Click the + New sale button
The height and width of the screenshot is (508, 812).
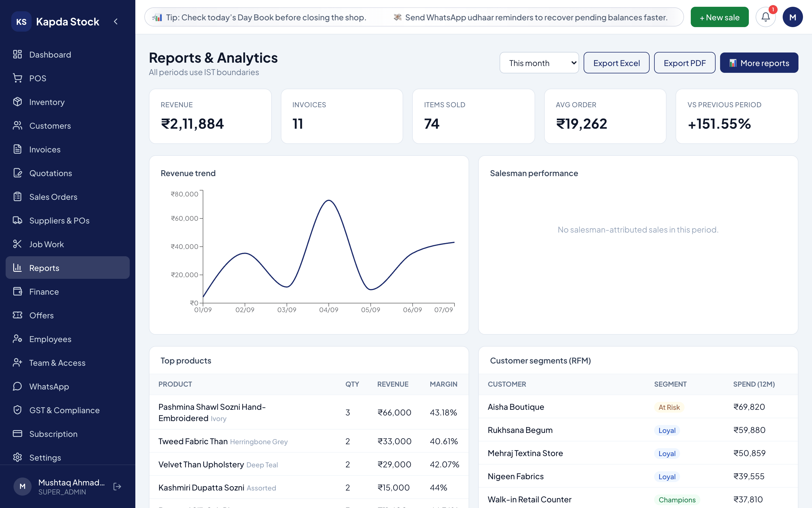click(x=720, y=17)
